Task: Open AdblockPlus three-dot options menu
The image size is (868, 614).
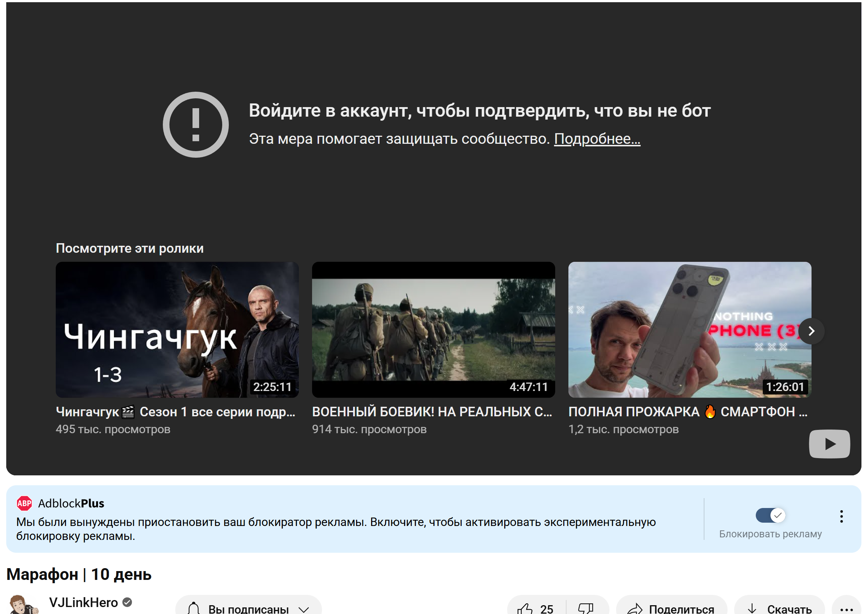Action: click(x=841, y=516)
